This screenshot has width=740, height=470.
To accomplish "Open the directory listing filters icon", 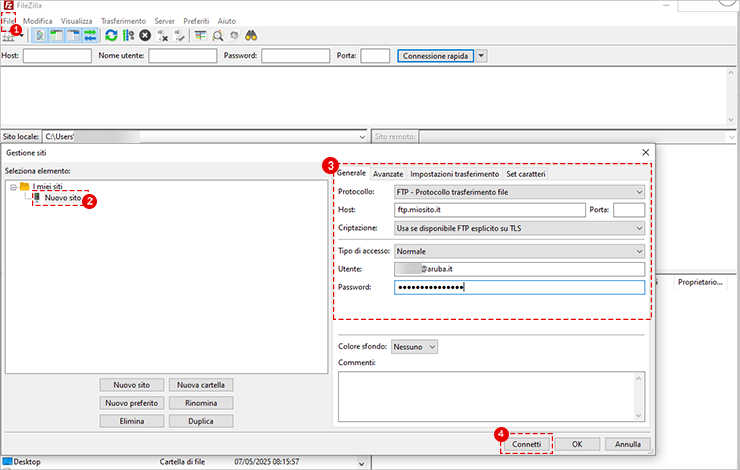I will pyautogui.click(x=201, y=35).
